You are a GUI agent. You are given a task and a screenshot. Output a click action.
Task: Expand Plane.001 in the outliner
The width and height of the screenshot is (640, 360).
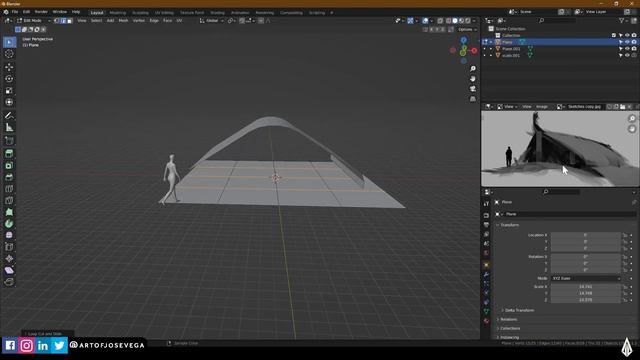click(491, 49)
